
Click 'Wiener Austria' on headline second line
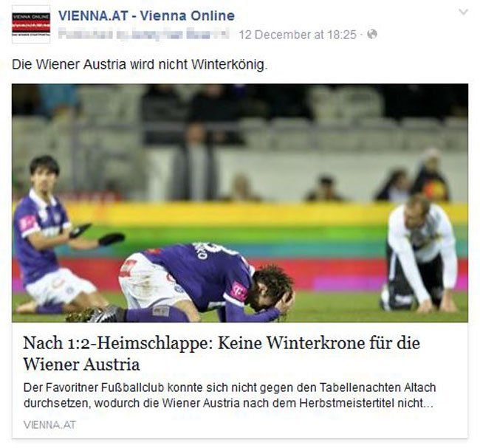(x=81, y=364)
